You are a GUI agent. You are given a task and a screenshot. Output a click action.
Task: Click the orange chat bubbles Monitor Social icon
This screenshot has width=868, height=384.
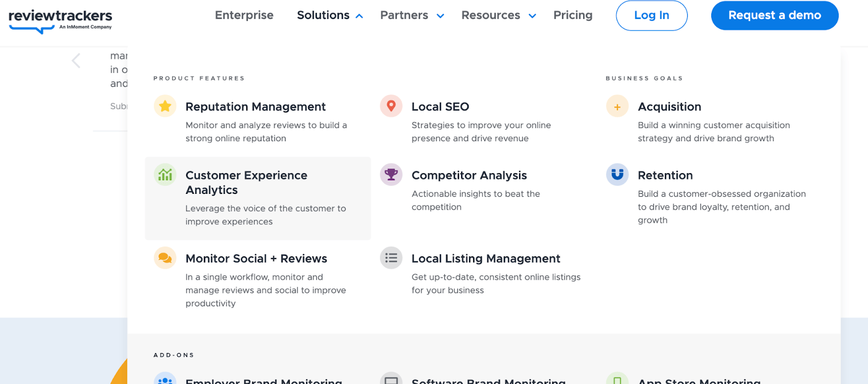(165, 258)
